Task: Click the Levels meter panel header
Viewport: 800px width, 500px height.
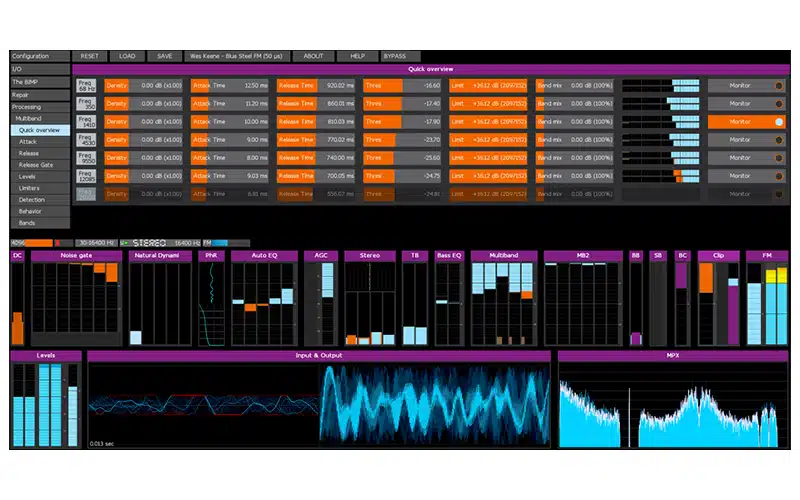Action: click(x=46, y=356)
